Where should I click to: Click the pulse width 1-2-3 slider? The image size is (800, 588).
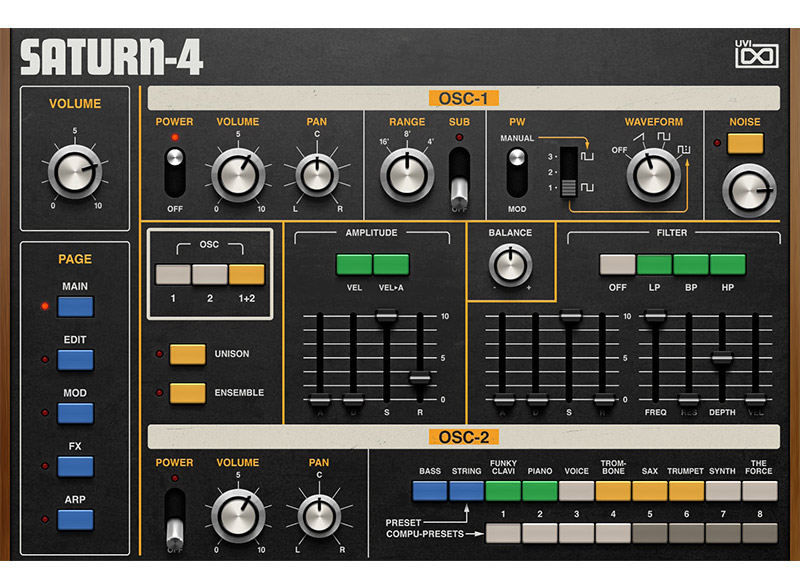pyautogui.click(x=569, y=173)
